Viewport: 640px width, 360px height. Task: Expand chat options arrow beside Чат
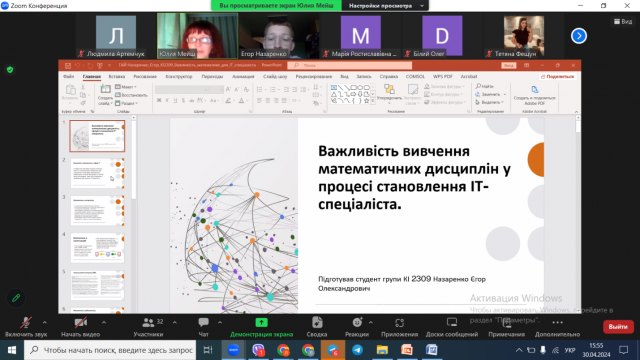(220, 322)
